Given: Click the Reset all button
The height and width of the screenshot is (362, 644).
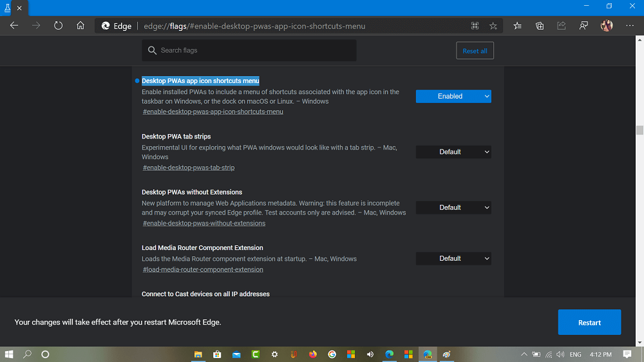Looking at the screenshot, I should [475, 50].
